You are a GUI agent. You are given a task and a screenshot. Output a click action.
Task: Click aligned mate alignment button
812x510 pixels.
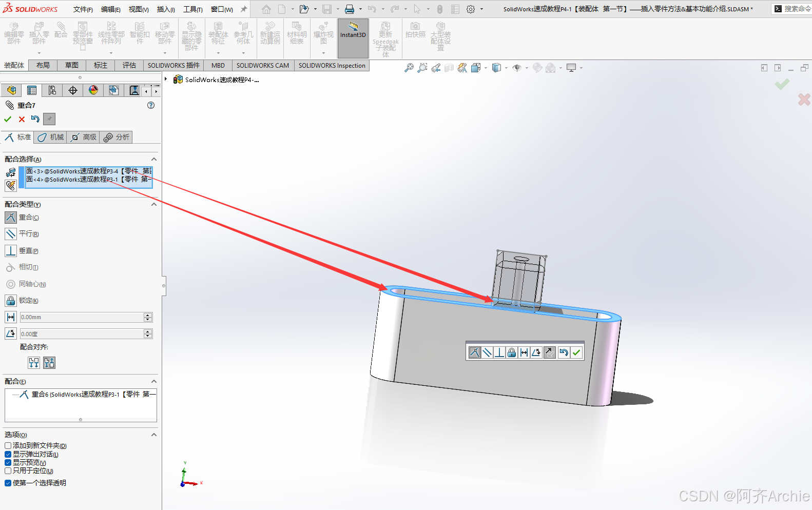34,363
